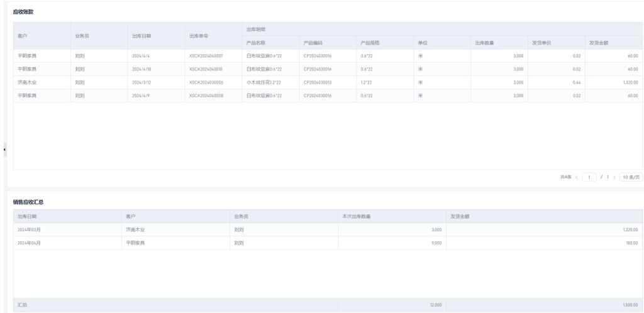This screenshot has height=313, width=644.
Task: Click the 本次出库数量 column header
Action: point(356,216)
